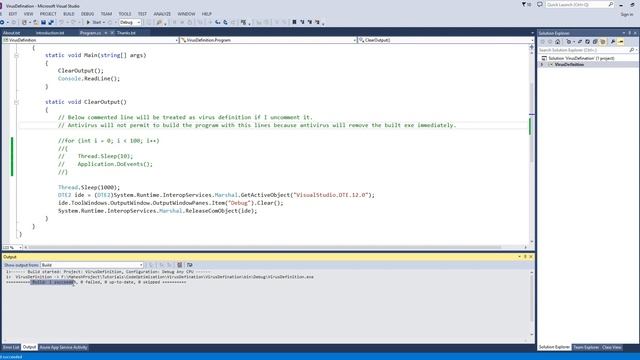Close the Output panel
This screenshot has width=640, height=360.
[531, 257]
